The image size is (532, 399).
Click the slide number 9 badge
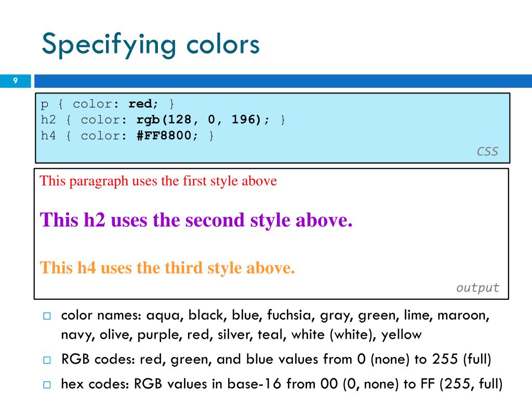(15, 81)
